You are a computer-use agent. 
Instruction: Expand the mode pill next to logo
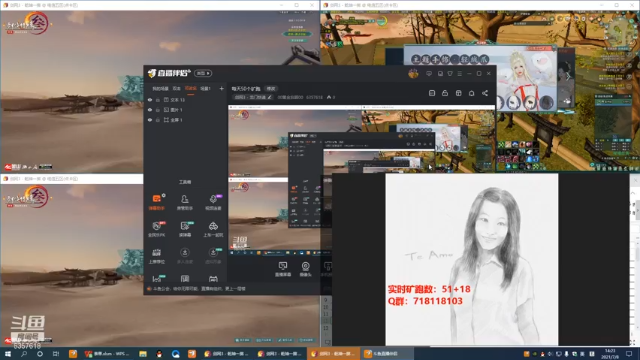(x=203, y=73)
